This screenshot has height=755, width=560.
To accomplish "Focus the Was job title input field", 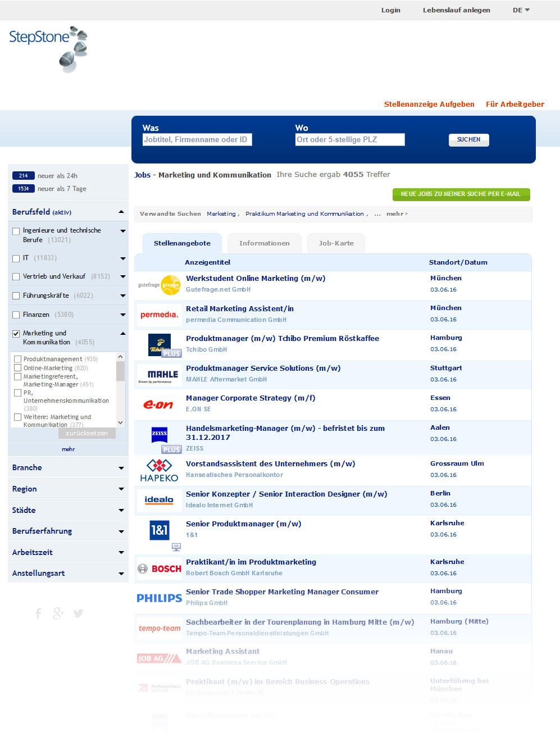I will click(x=197, y=140).
